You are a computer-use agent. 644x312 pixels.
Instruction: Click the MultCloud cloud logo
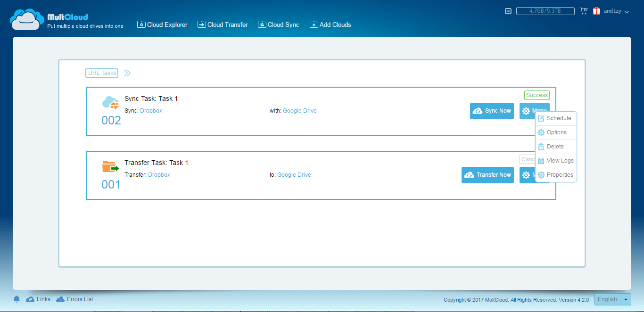point(27,19)
